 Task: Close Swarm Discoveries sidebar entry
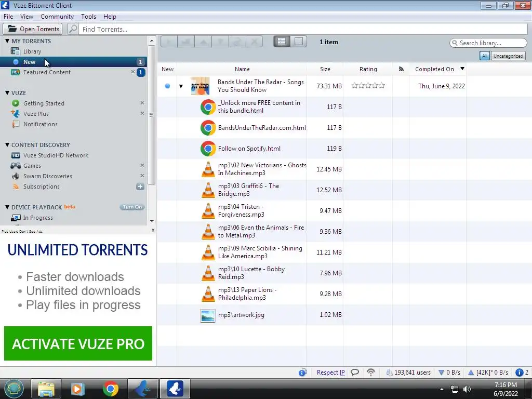tap(142, 176)
